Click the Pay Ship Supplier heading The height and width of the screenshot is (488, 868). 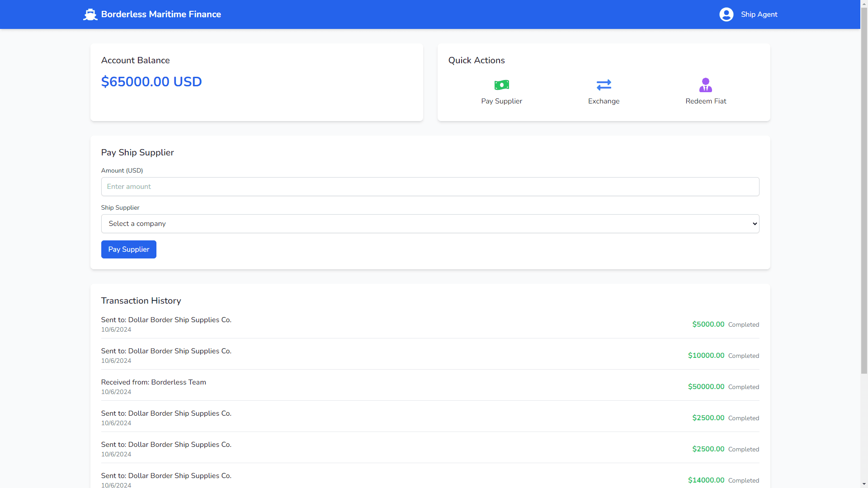click(137, 153)
